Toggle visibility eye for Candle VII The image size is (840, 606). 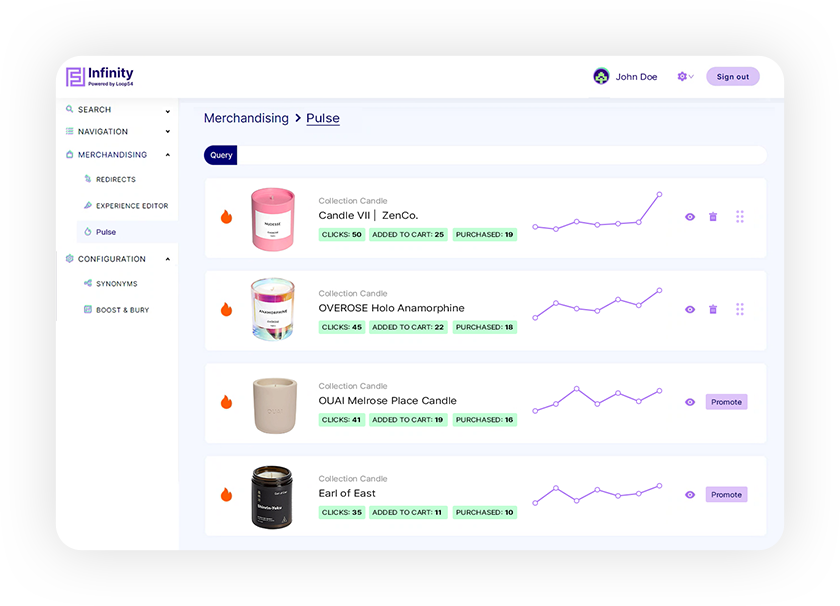coord(690,217)
